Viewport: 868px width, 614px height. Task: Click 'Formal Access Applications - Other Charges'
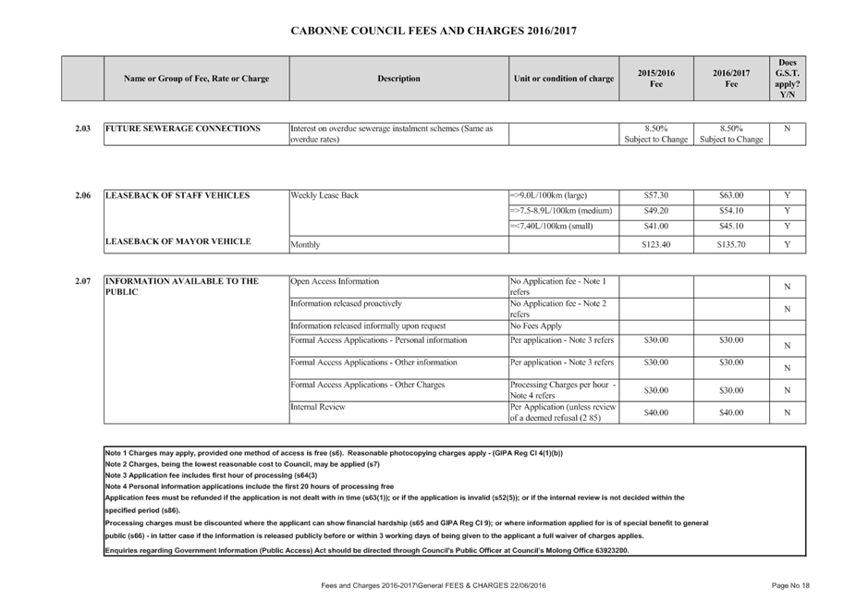368,385
